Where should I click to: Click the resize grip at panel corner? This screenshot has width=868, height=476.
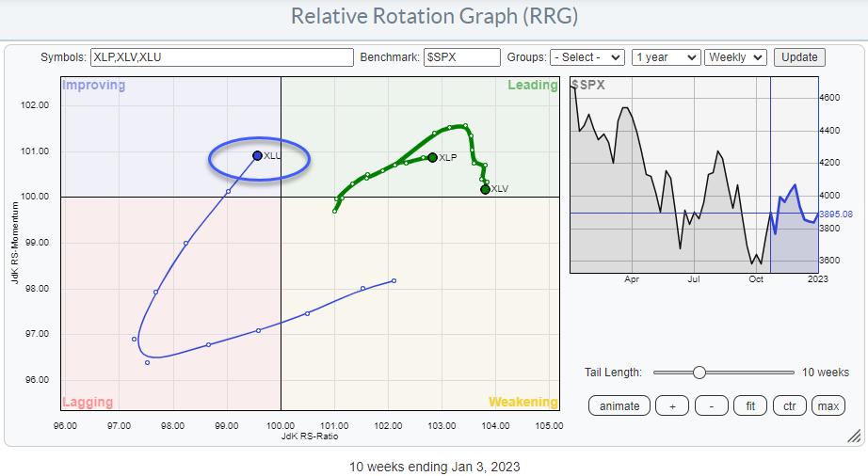click(853, 436)
